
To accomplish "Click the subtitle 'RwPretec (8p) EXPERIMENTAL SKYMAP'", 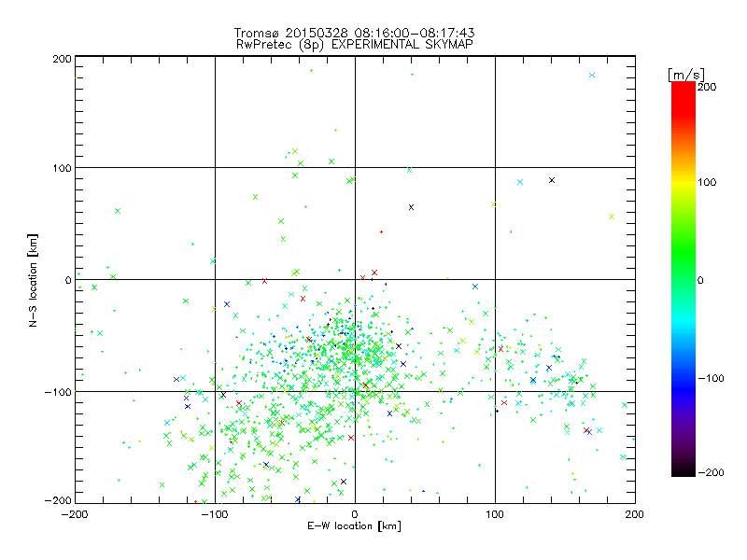I will (354, 45).
